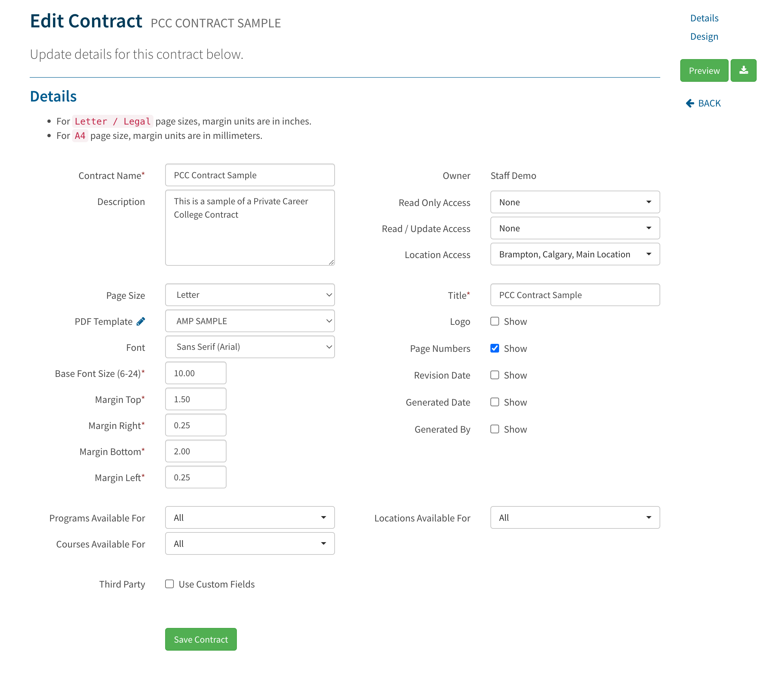Click the download icon button
The height and width of the screenshot is (673, 784).
[743, 70]
